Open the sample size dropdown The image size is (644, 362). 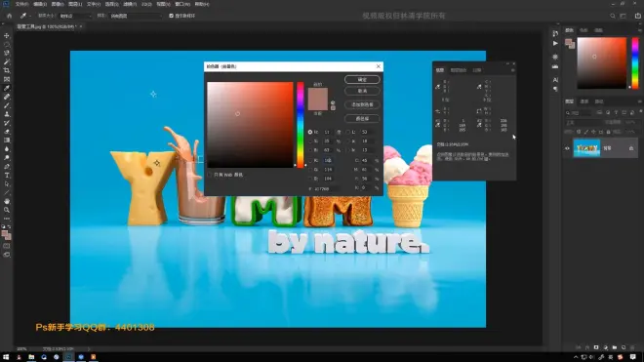pyautogui.click(x=75, y=16)
